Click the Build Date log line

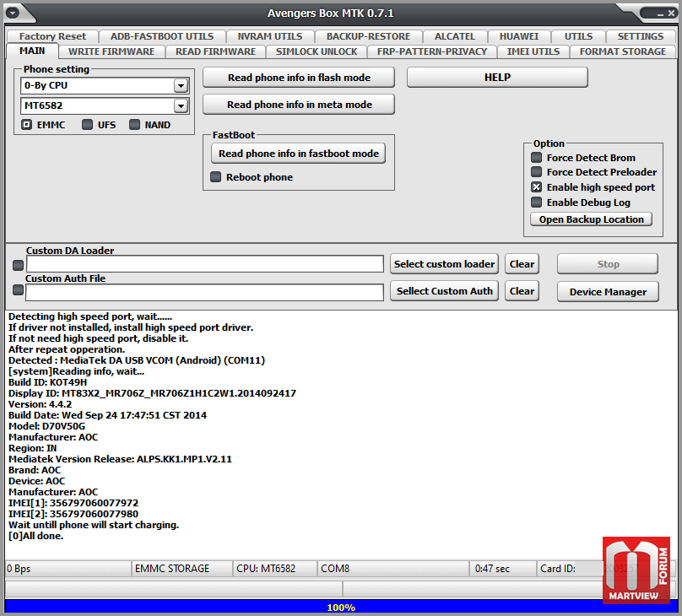[107, 415]
